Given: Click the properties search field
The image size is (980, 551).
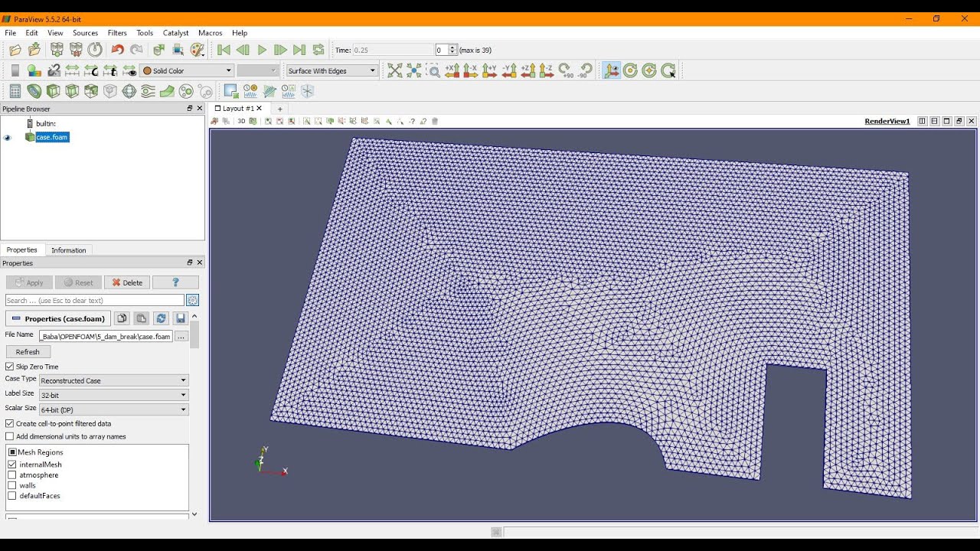Looking at the screenshot, I should pos(95,301).
